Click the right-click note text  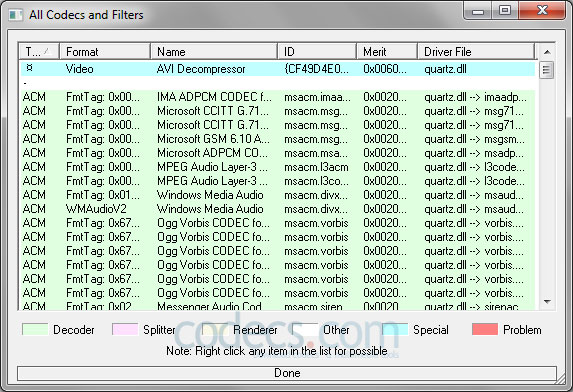(x=277, y=351)
